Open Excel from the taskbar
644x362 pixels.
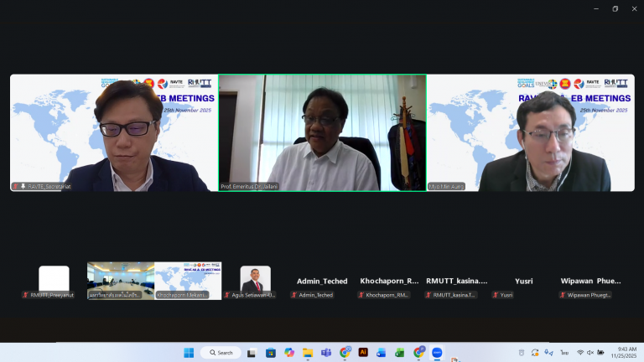pyautogui.click(x=400, y=353)
